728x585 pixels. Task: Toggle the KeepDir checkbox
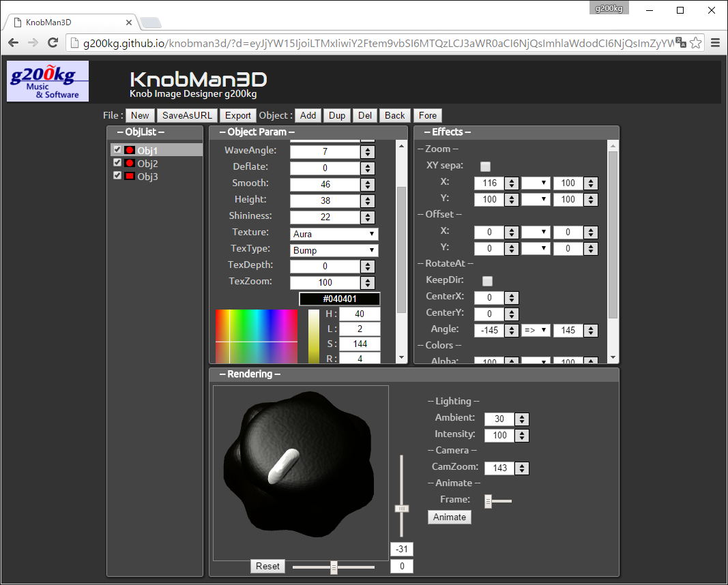click(486, 281)
